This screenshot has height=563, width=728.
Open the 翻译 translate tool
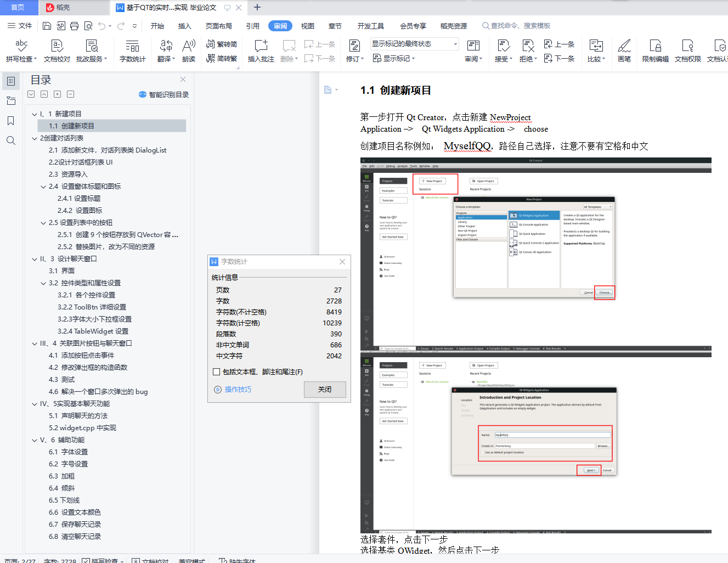(166, 50)
